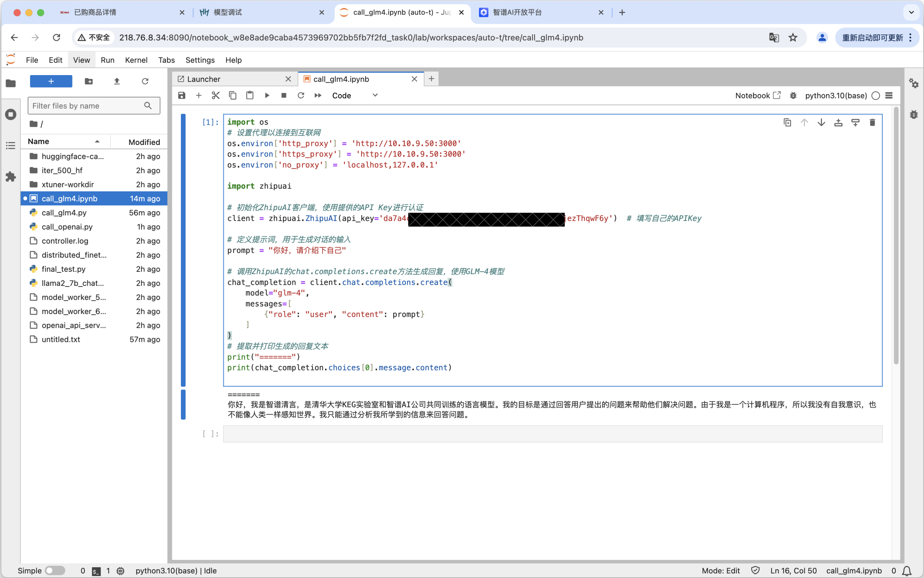Screen dimensions: 924x578
Task: Open the Table of Contents sidebar
Action: 11,146
